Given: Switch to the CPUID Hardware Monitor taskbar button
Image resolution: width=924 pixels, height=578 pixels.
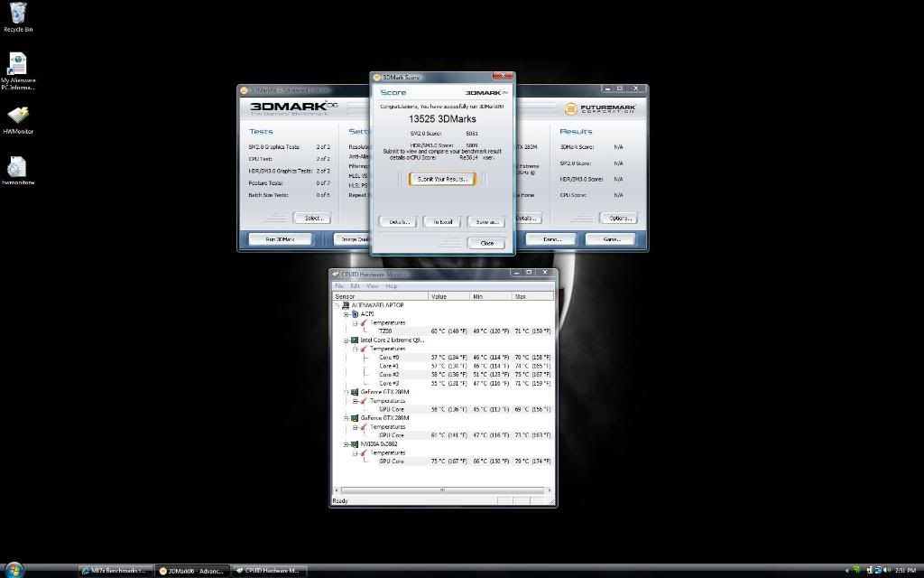Looking at the screenshot, I should tap(269, 571).
